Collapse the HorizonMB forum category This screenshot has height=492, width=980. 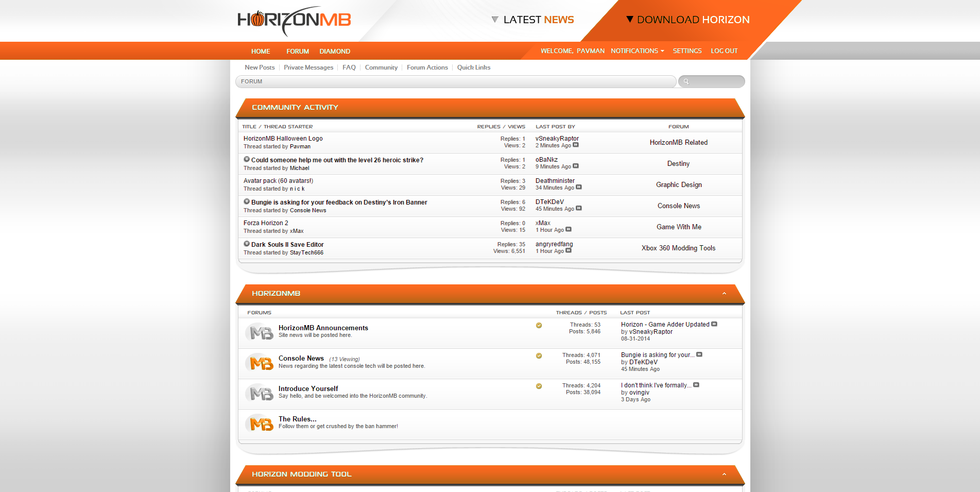click(x=724, y=294)
